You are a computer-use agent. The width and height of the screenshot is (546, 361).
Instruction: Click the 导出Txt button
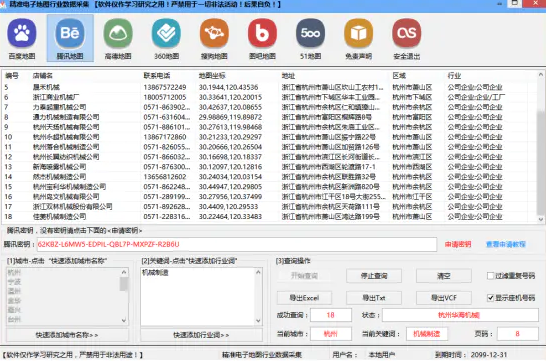pos(374,298)
